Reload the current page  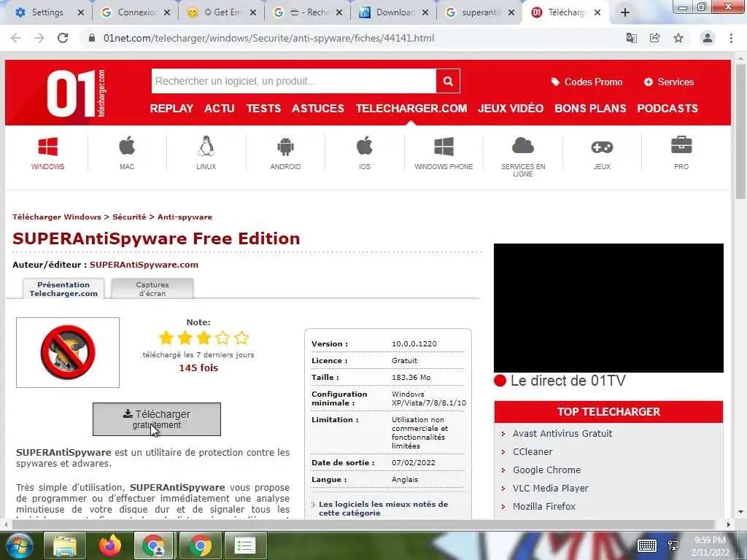pyautogui.click(x=63, y=38)
